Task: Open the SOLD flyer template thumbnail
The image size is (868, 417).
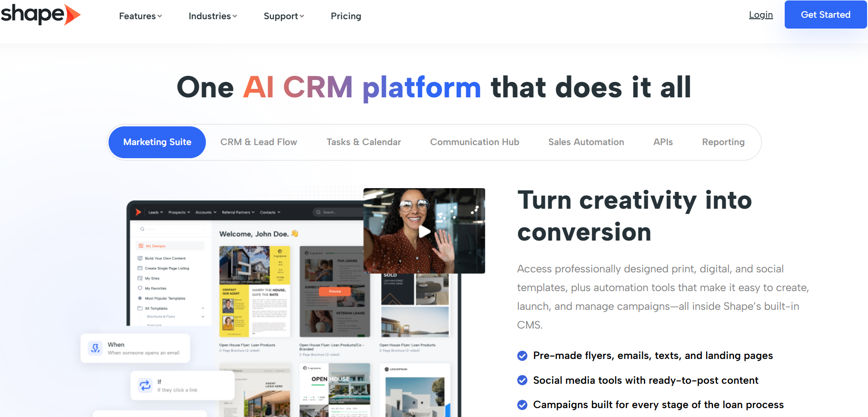Action: [x=415, y=305]
